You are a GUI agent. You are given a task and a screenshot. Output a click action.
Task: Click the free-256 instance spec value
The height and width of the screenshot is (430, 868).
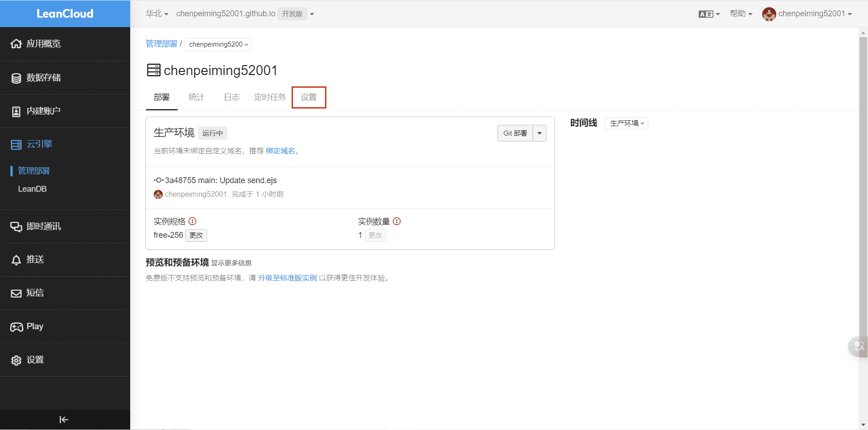coord(168,236)
